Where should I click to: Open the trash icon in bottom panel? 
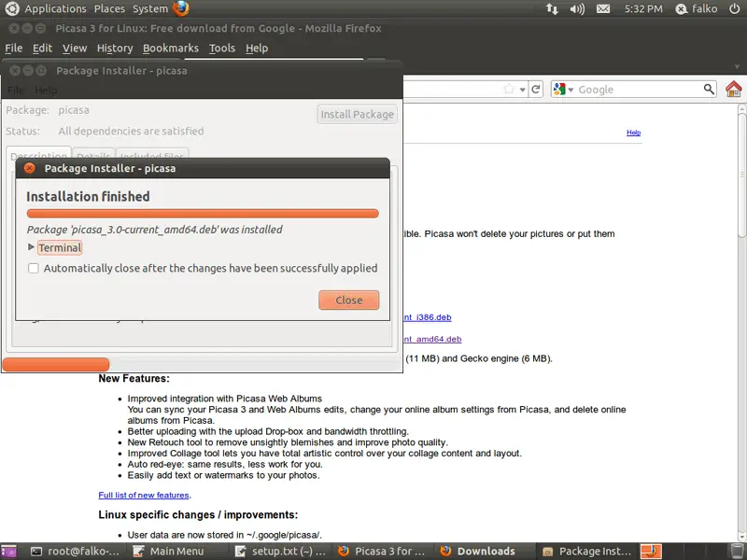(737, 551)
